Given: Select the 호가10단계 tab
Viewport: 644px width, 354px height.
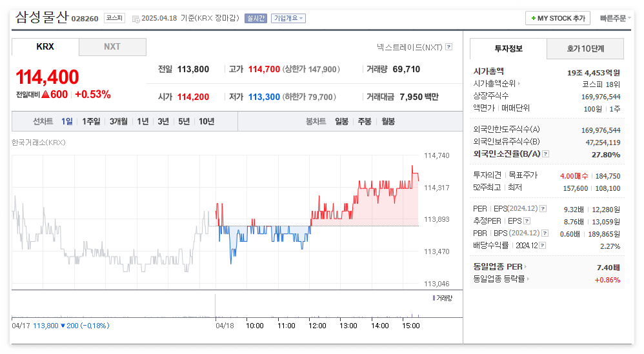Looking at the screenshot, I should click(585, 48).
